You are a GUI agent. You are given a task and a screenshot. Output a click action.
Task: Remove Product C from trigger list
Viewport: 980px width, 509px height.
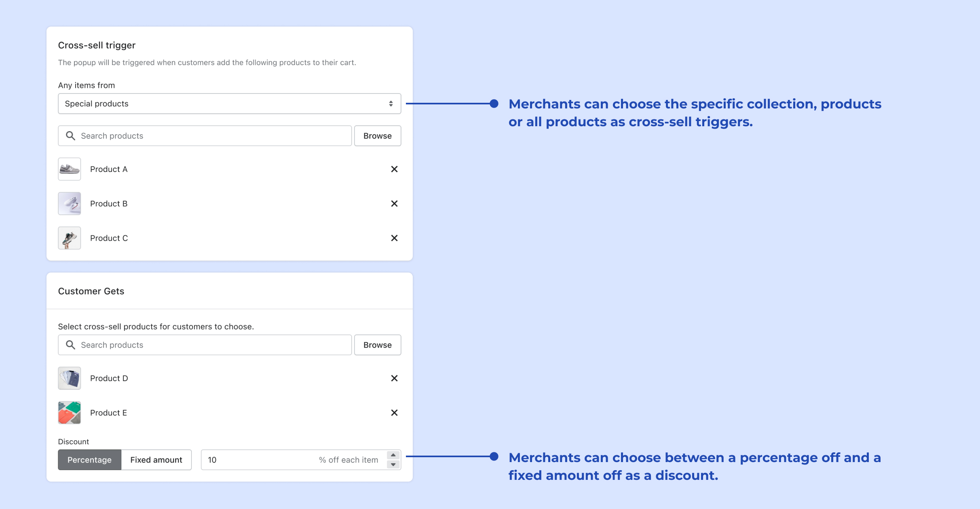pyautogui.click(x=394, y=238)
